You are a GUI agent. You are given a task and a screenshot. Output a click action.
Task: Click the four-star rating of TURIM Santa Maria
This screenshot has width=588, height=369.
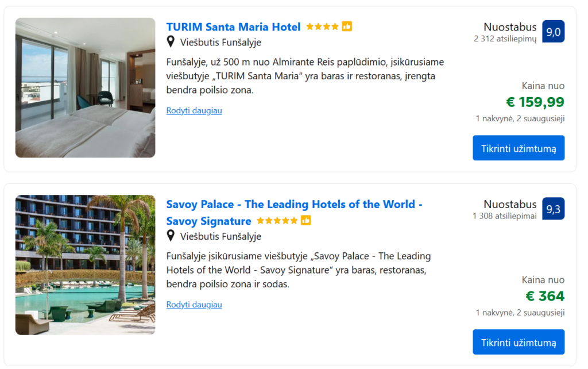pyautogui.click(x=322, y=26)
